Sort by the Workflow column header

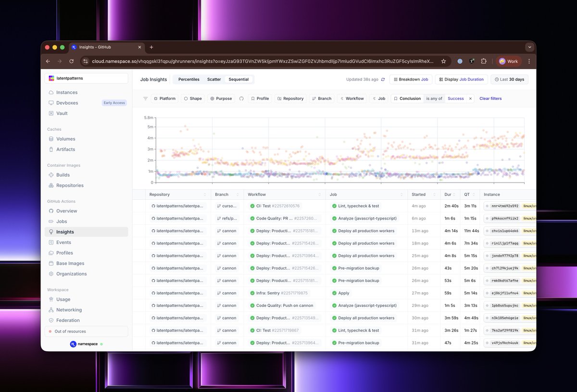pos(285,195)
